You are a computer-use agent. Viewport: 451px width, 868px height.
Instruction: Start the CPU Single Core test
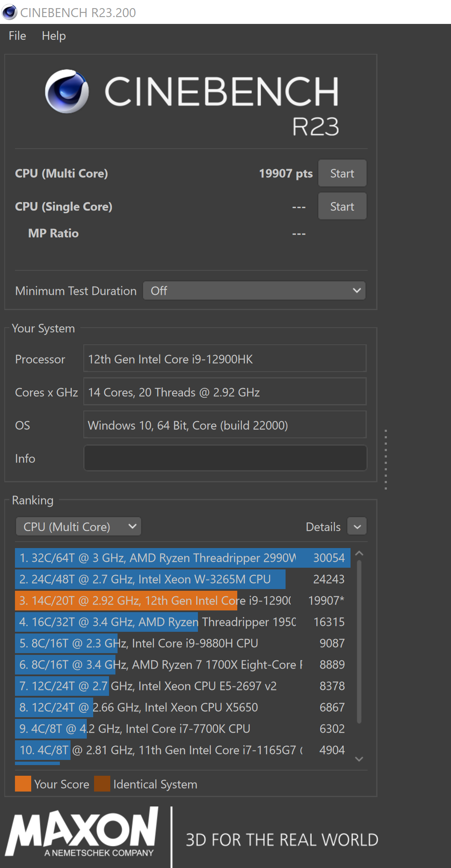(x=342, y=207)
